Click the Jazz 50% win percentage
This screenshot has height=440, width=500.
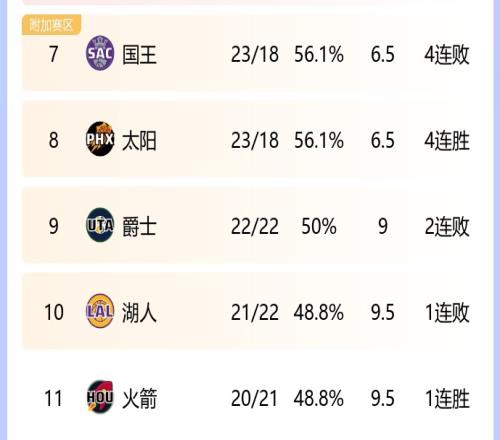tap(319, 226)
